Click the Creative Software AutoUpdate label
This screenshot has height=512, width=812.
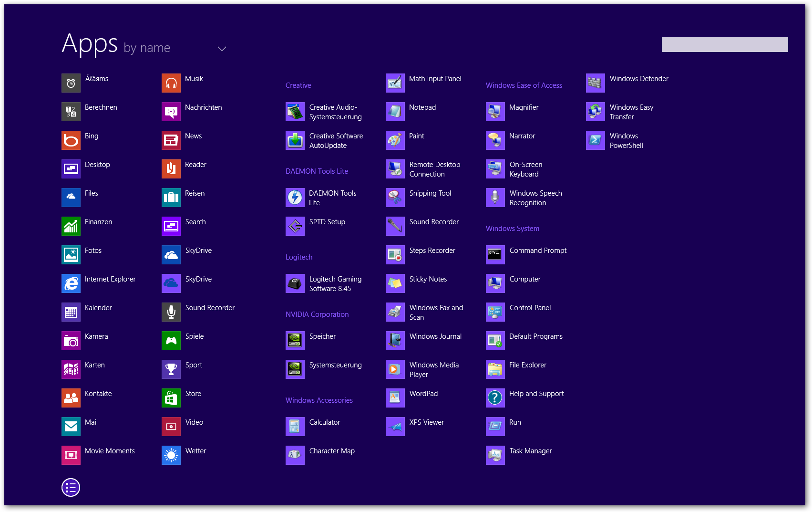click(x=336, y=141)
